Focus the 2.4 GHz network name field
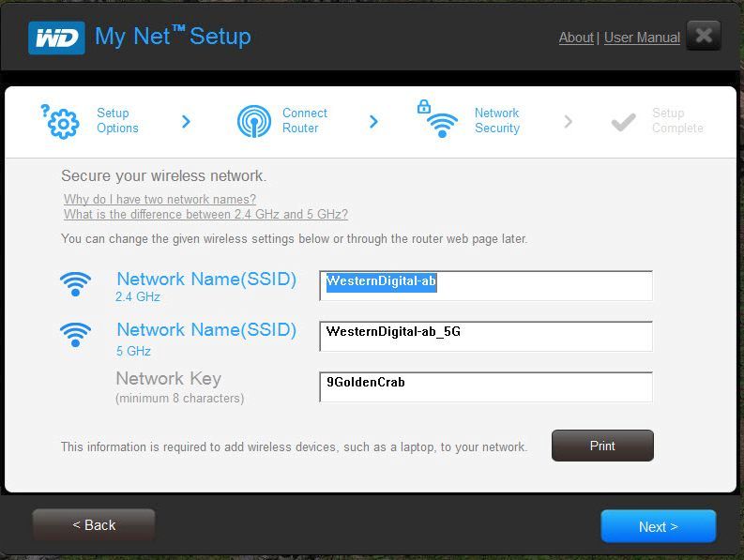 tap(486, 286)
